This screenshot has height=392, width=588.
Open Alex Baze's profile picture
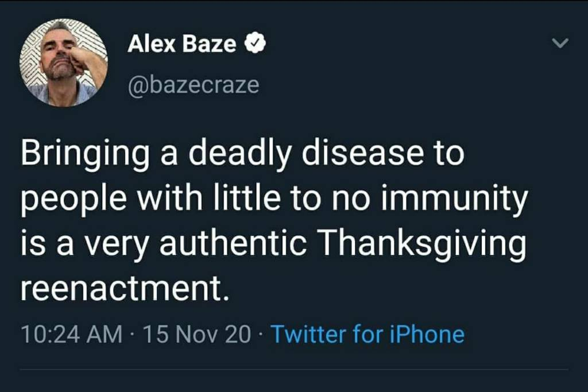[64, 63]
